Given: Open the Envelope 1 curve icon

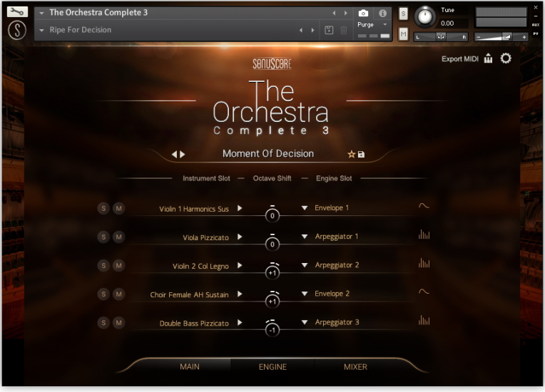Looking at the screenshot, I should pyautogui.click(x=424, y=205).
